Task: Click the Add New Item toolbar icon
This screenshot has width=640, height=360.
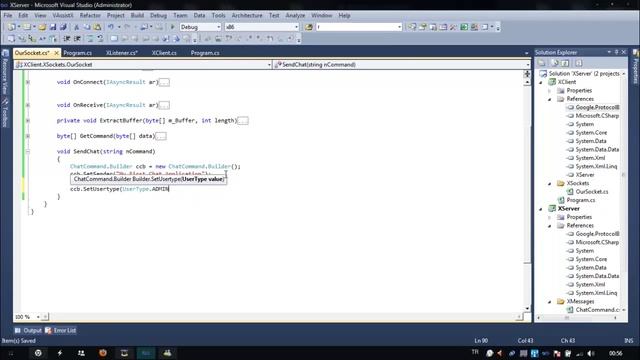Action: click(27, 27)
